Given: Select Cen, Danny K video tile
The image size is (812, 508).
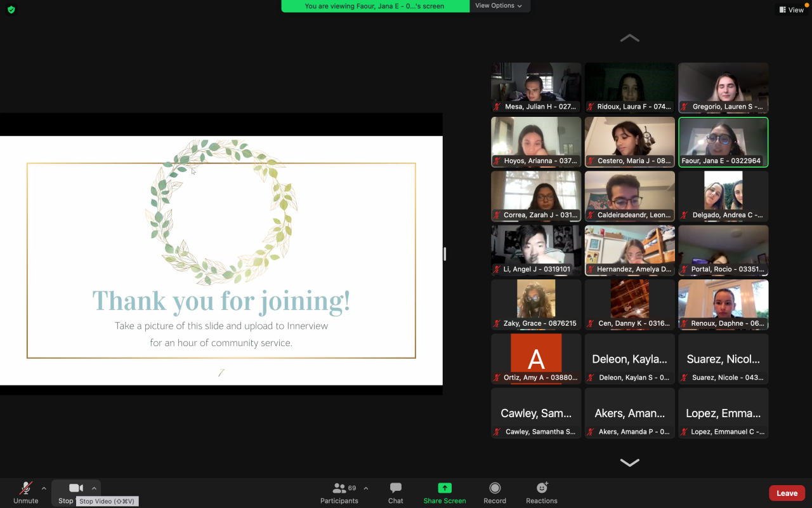Looking at the screenshot, I should (630, 305).
